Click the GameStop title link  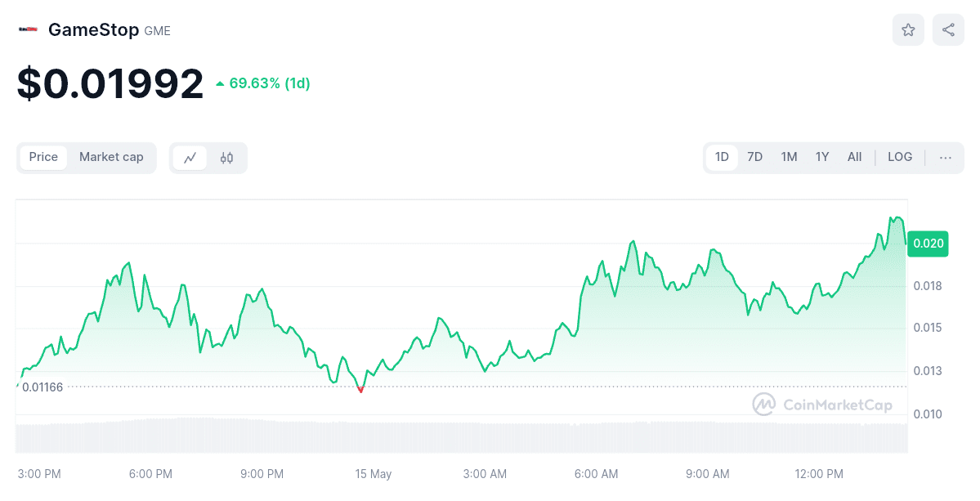point(93,29)
